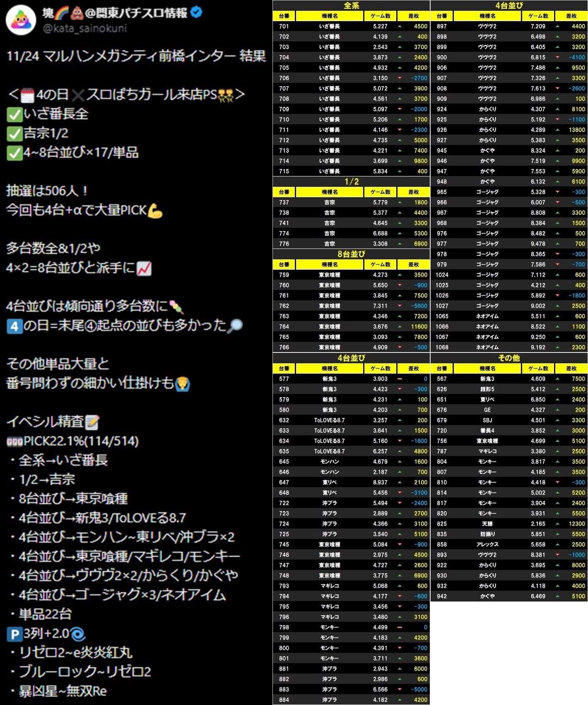Click the line 抽選は506人！
This screenshot has height=705, width=588.
coord(48,191)
